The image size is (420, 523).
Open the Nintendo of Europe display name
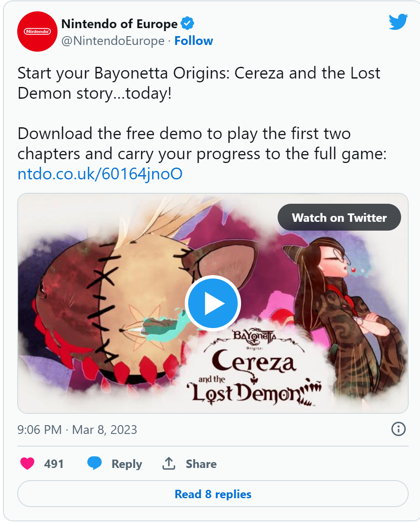(x=119, y=24)
